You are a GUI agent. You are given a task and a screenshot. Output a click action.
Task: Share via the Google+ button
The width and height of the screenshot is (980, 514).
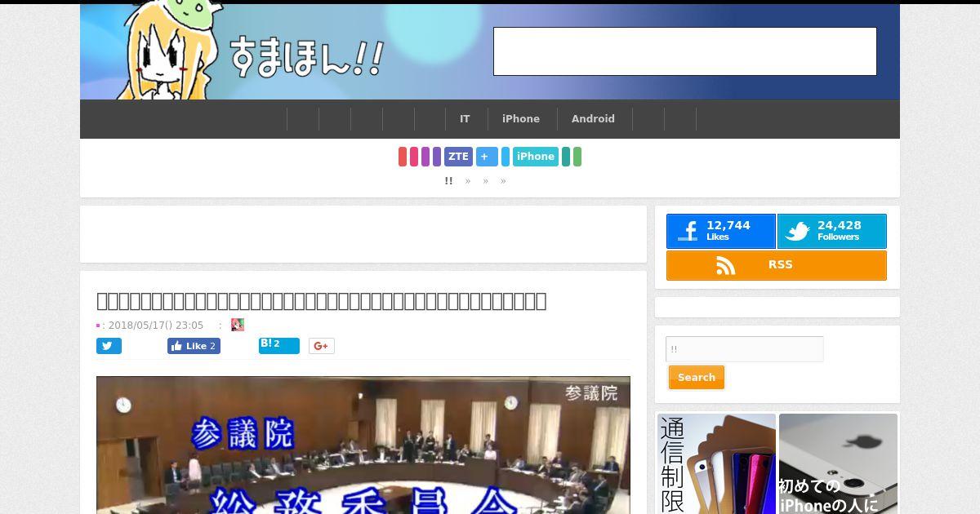coord(322,346)
